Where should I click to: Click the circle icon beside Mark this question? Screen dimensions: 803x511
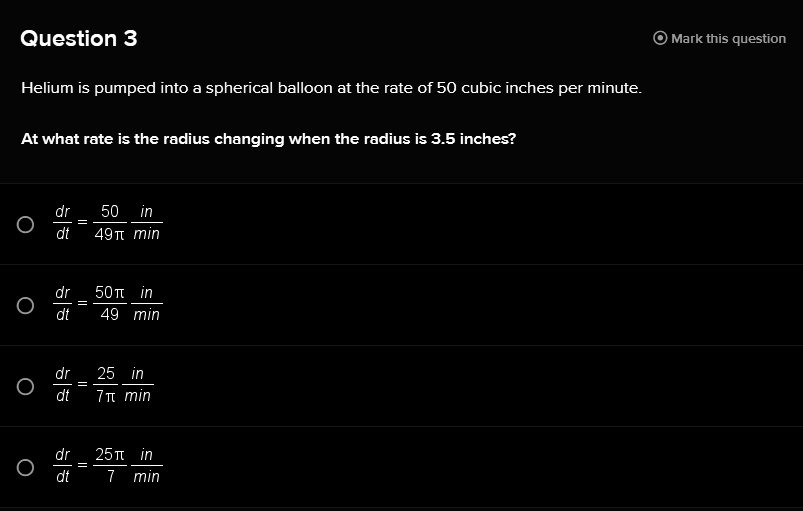(660, 38)
